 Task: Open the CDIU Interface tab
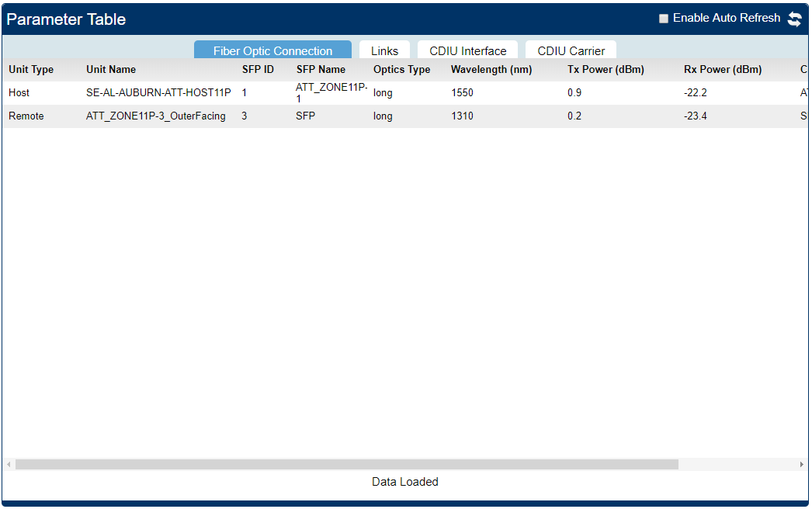coord(467,51)
